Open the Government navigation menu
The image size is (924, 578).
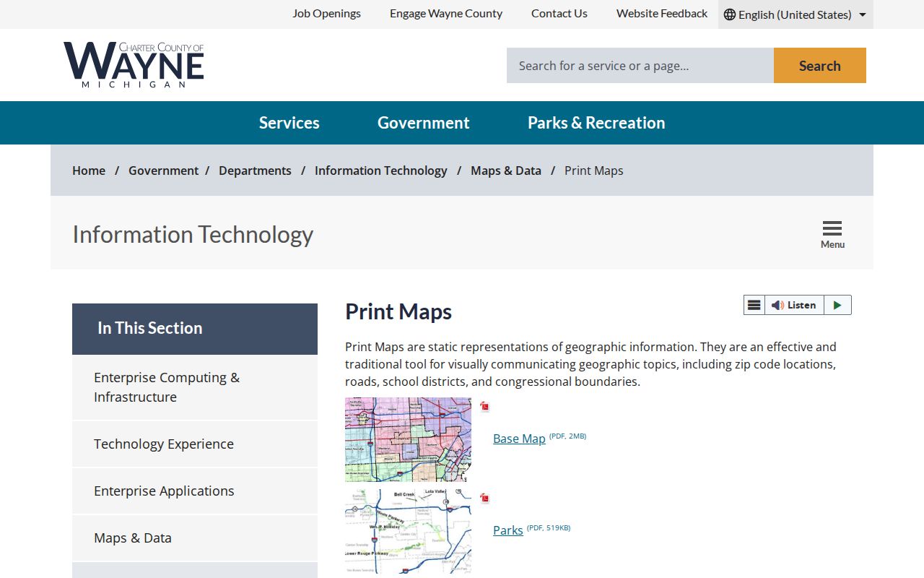tap(424, 123)
